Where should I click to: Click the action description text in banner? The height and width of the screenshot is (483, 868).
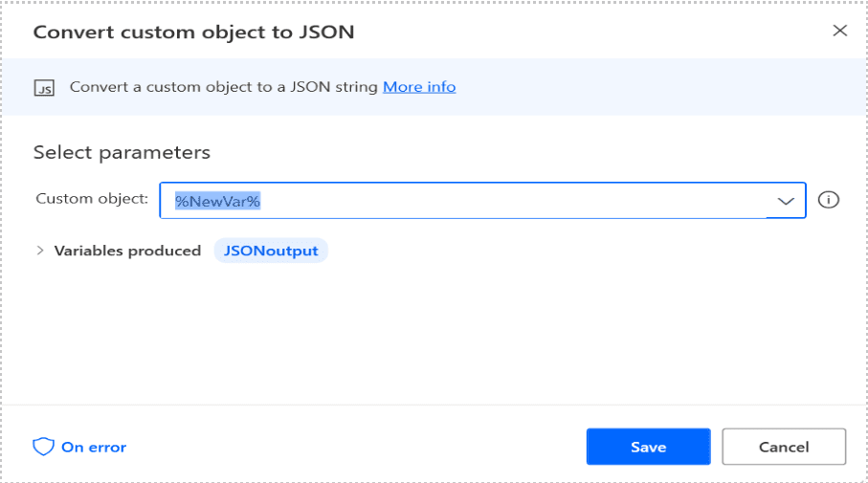225,87
